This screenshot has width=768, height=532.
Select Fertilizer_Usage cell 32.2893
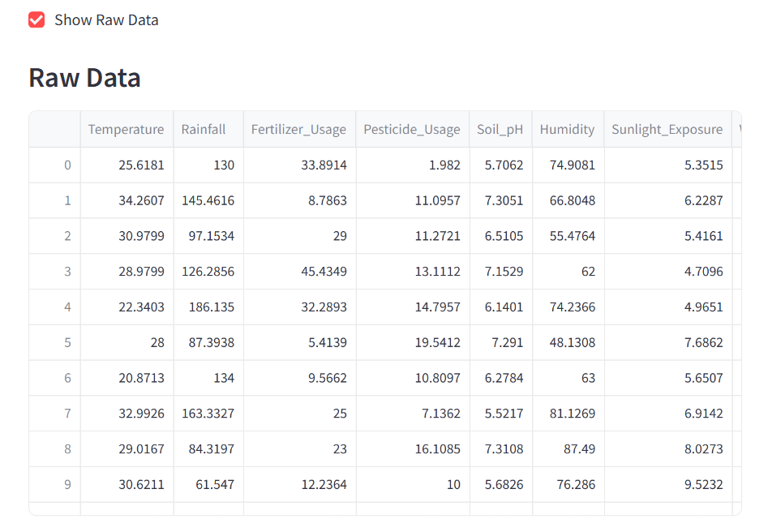pyautogui.click(x=300, y=307)
